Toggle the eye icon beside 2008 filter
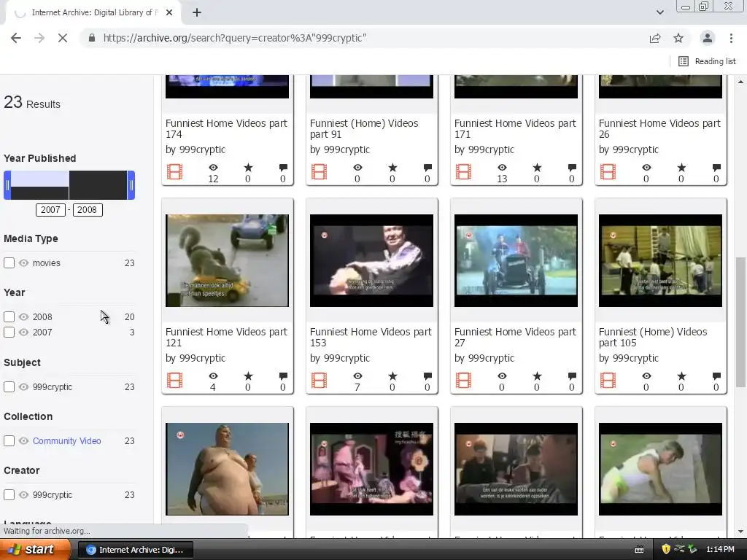 (24, 316)
